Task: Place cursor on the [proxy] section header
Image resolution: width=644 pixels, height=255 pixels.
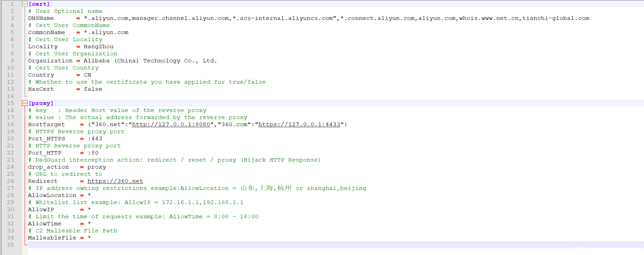Action: tap(41, 103)
